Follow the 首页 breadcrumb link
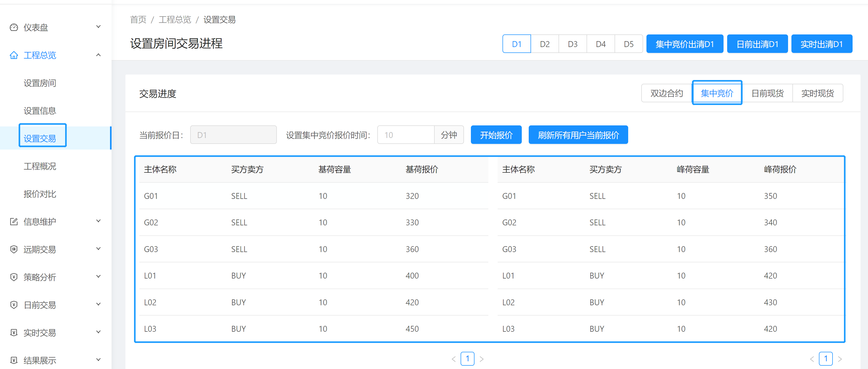The image size is (868, 369). tap(138, 20)
